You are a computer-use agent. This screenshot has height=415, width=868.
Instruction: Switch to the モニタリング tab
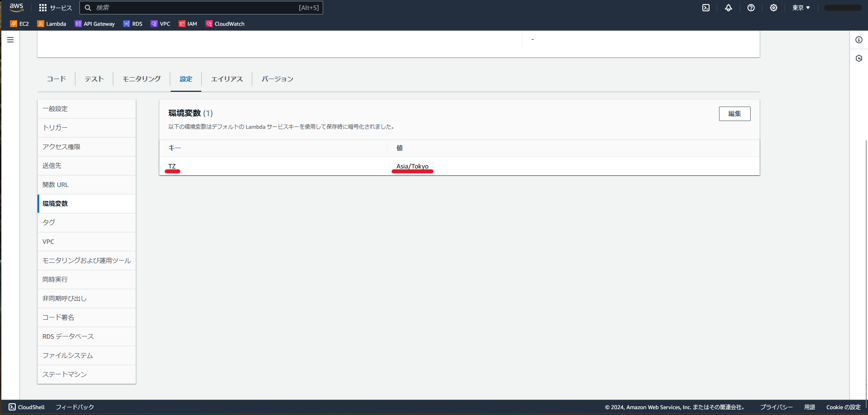142,79
